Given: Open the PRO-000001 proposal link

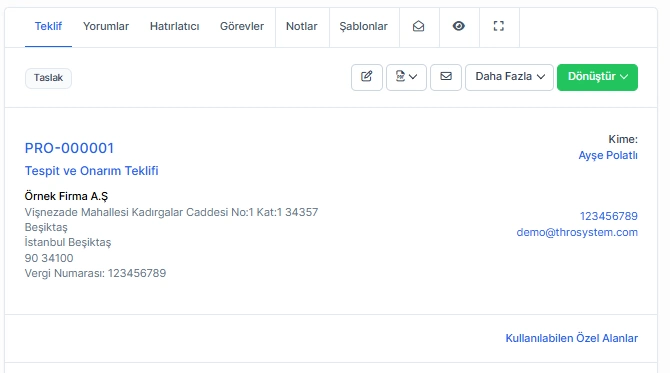Looking at the screenshot, I should pyautogui.click(x=69, y=148).
